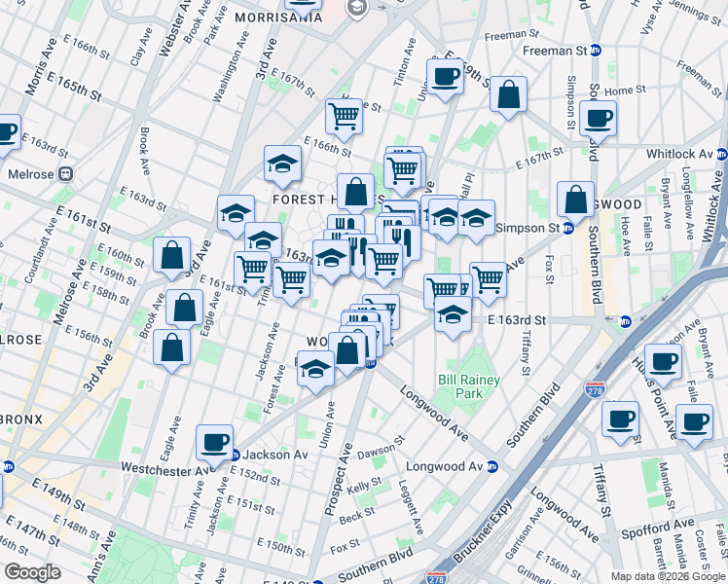Viewport: 728px width, 584px height.
Task: Click the Kelly St label
Action: [x=364, y=486]
